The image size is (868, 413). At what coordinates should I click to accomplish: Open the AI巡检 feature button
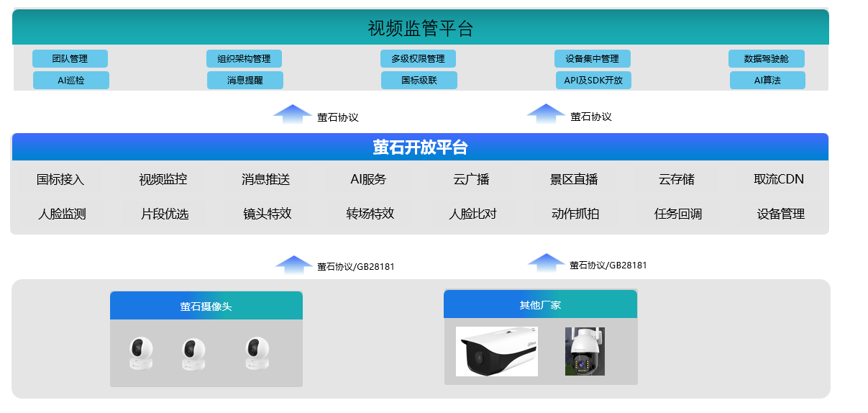click(x=71, y=81)
